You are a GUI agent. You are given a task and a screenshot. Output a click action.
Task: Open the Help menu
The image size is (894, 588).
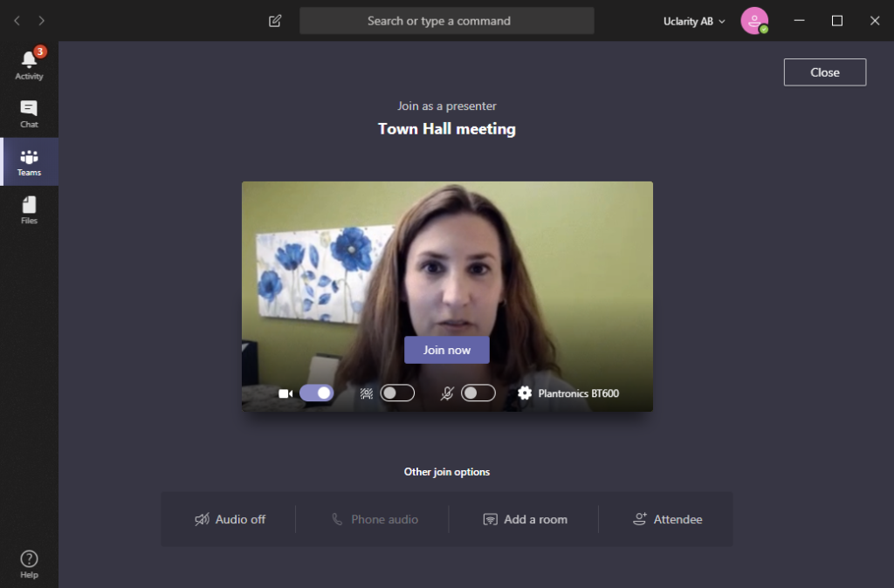point(29,564)
